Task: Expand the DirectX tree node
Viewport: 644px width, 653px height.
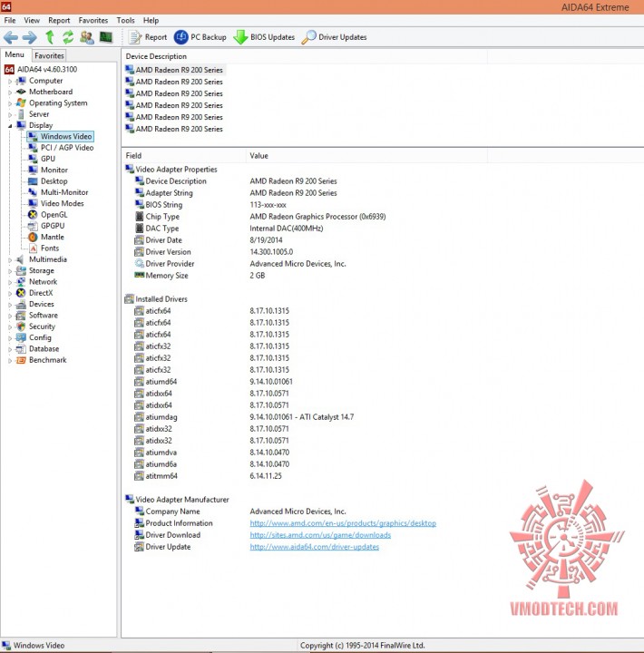Action: click(x=10, y=294)
